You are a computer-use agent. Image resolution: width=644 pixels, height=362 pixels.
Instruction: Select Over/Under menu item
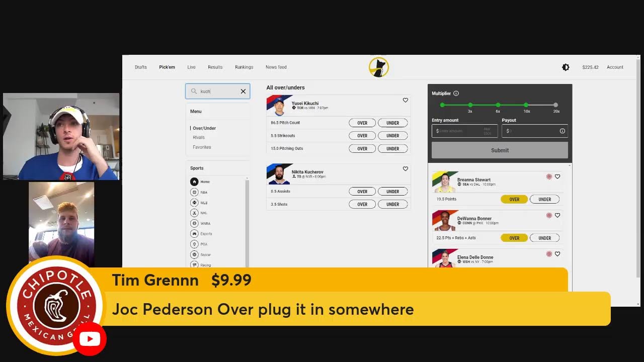pyautogui.click(x=204, y=128)
